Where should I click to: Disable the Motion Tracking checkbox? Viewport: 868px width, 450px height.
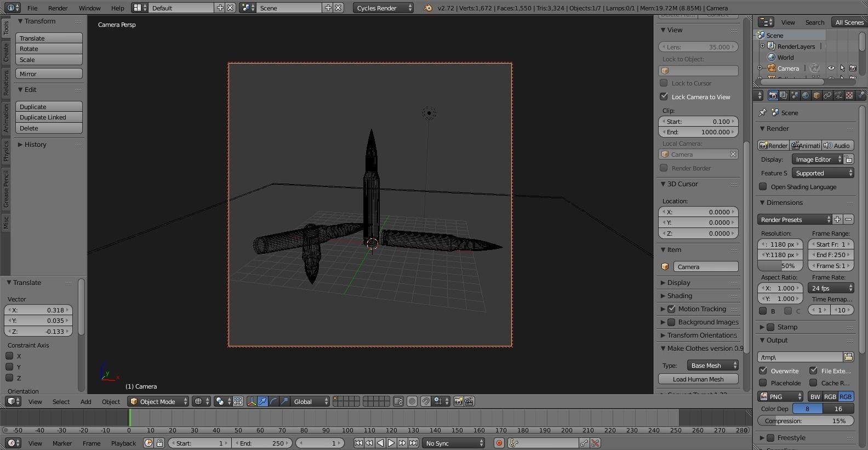point(671,309)
